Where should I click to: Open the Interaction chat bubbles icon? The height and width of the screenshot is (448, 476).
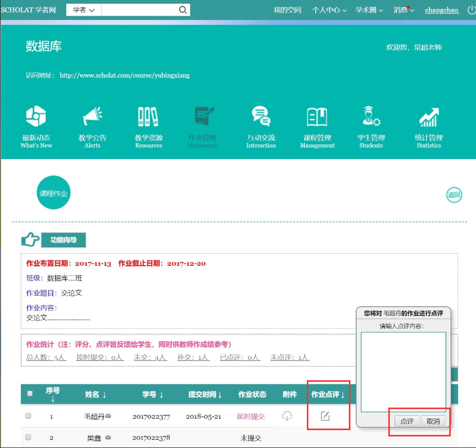coord(261,117)
